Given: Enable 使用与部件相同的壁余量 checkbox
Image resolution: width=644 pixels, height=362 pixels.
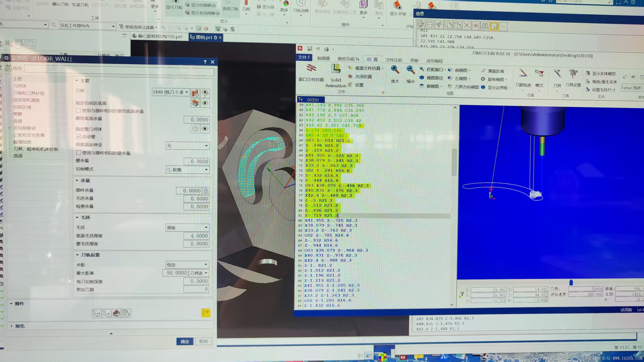Looking at the screenshot, I should [x=79, y=153].
